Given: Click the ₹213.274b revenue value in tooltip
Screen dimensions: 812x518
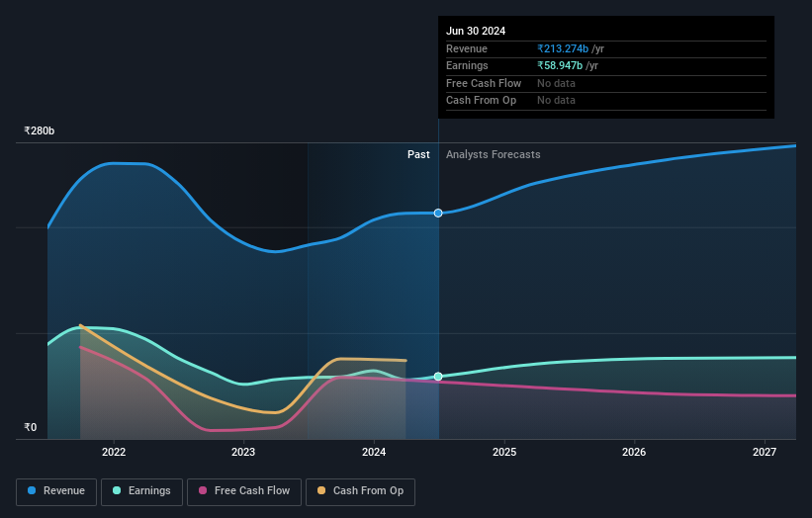Looking at the screenshot, I should [x=563, y=48].
